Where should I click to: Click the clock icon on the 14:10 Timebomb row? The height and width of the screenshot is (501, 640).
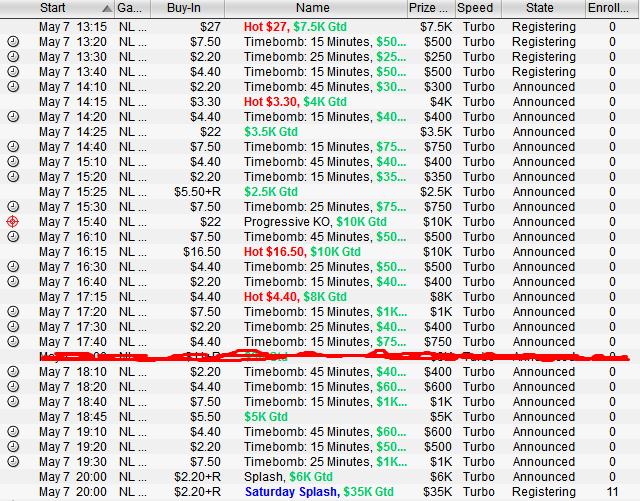click(13, 87)
